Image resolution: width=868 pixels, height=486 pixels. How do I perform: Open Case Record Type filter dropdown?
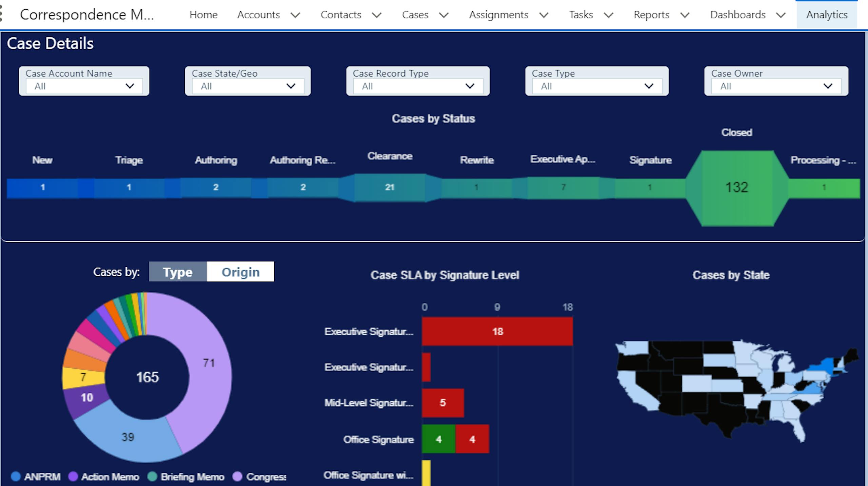pyautogui.click(x=418, y=86)
